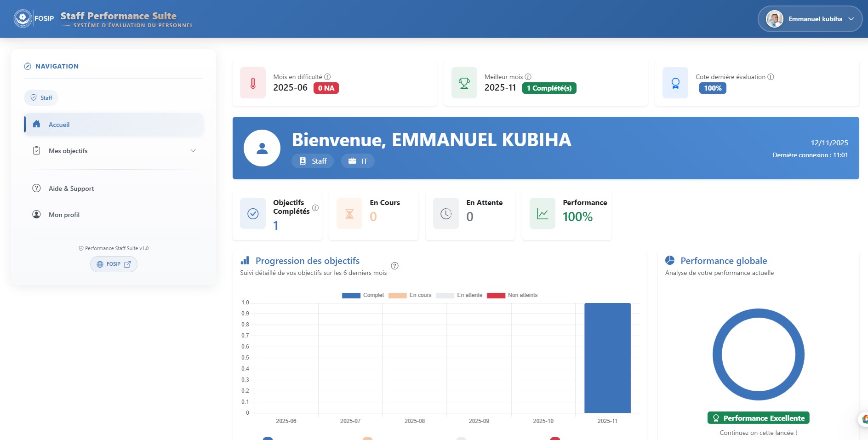Click the green 100% Performance value
The height and width of the screenshot is (440, 868).
coord(577,217)
